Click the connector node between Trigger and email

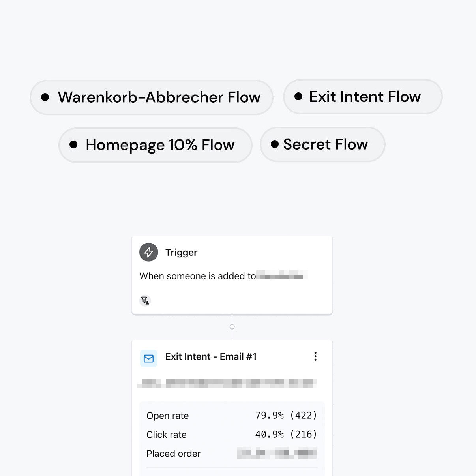pos(232,327)
